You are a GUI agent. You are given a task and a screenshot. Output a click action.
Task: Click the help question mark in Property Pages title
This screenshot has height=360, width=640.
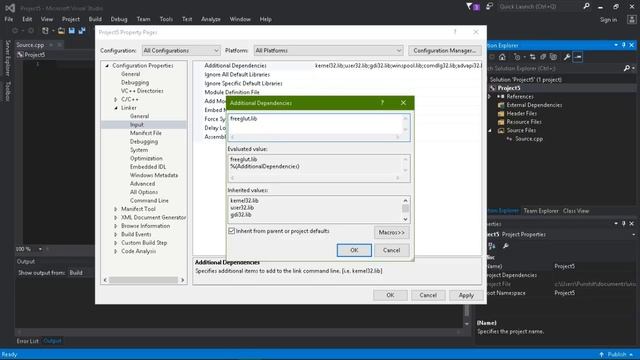click(x=455, y=32)
